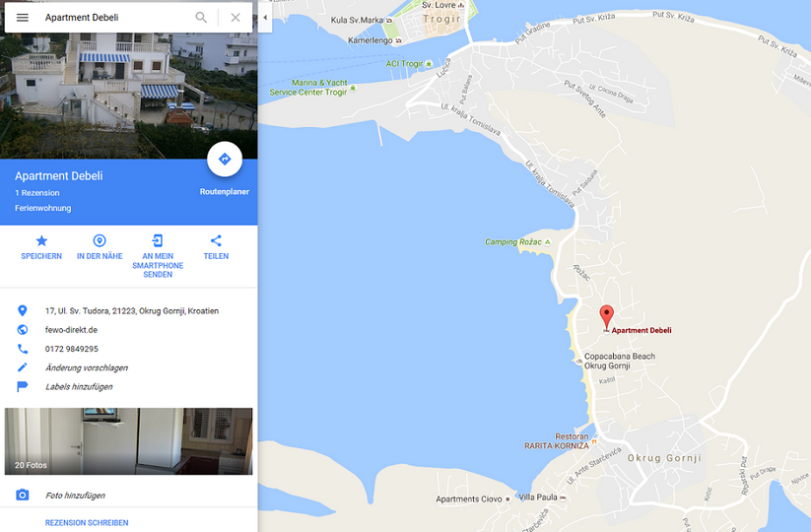Image resolution: width=811 pixels, height=532 pixels.
Task: Open fewo-direkt.de website link
Action: pos(71,330)
